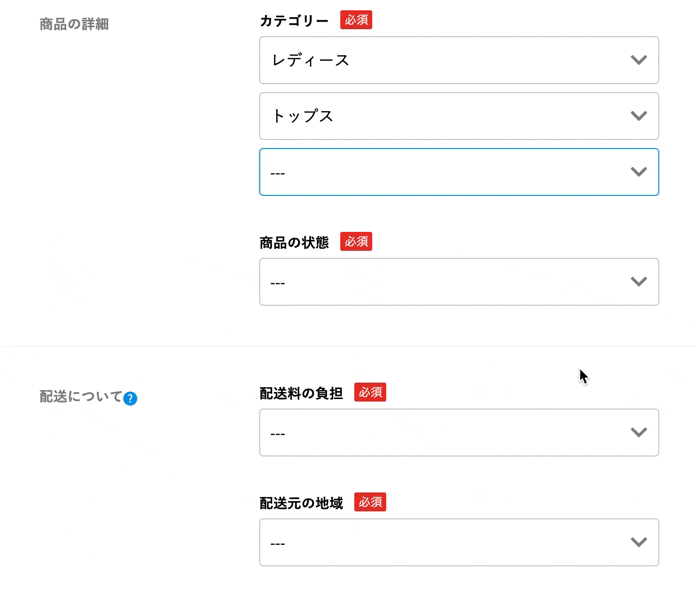Image resolution: width=696 pixels, height=600 pixels.
Task: Open the focused third category dropdown
Action: [x=459, y=172]
